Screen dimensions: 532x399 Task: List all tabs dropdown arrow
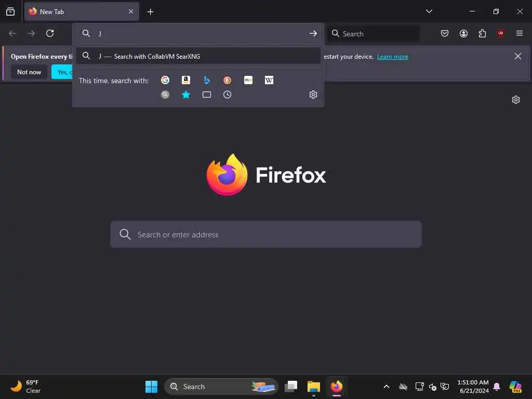429,11
